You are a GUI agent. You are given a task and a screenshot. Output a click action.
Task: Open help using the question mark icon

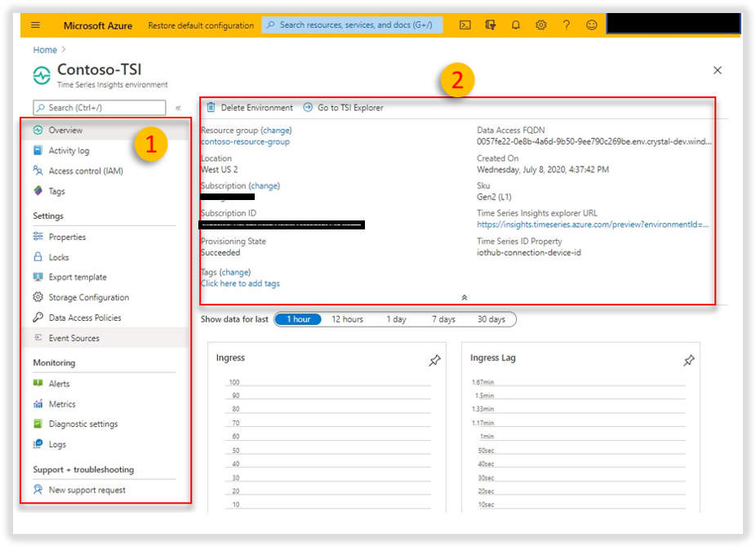coord(567,24)
